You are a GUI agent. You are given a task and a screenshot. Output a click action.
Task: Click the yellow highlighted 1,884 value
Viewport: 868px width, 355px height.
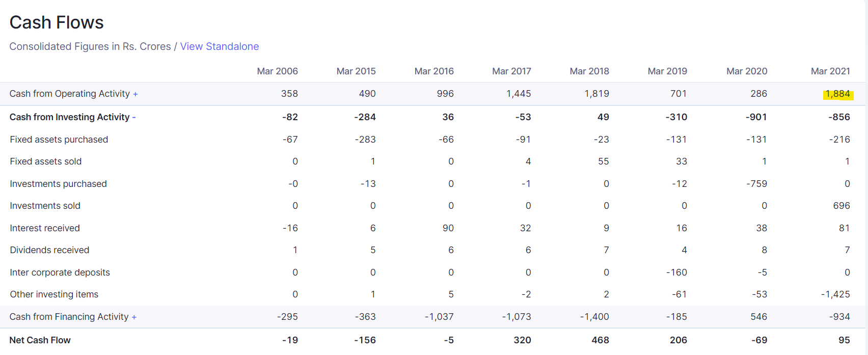(x=837, y=94)
